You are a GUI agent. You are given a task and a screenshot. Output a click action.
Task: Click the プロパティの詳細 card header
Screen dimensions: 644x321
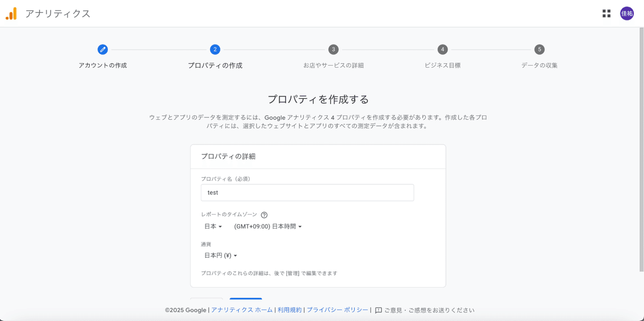tap(228, 157)
